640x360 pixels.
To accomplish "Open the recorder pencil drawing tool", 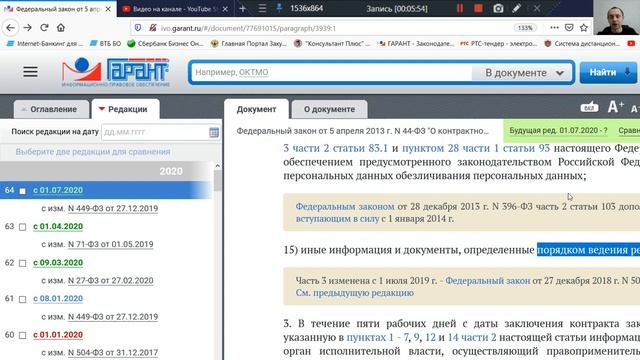I will tap(517, 8).
